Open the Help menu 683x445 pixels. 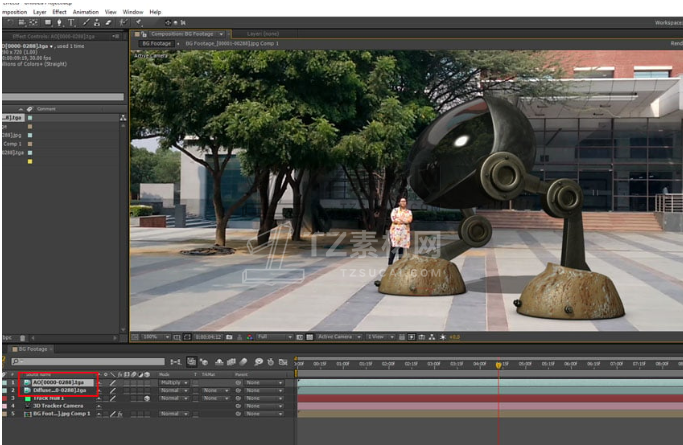(155, 12)
